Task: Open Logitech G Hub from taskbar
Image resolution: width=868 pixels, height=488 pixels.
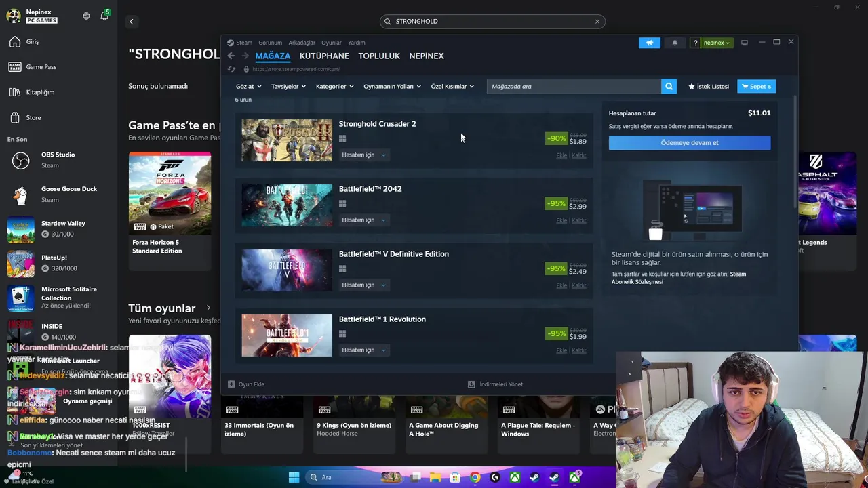Action: click(x=495, y=477)
